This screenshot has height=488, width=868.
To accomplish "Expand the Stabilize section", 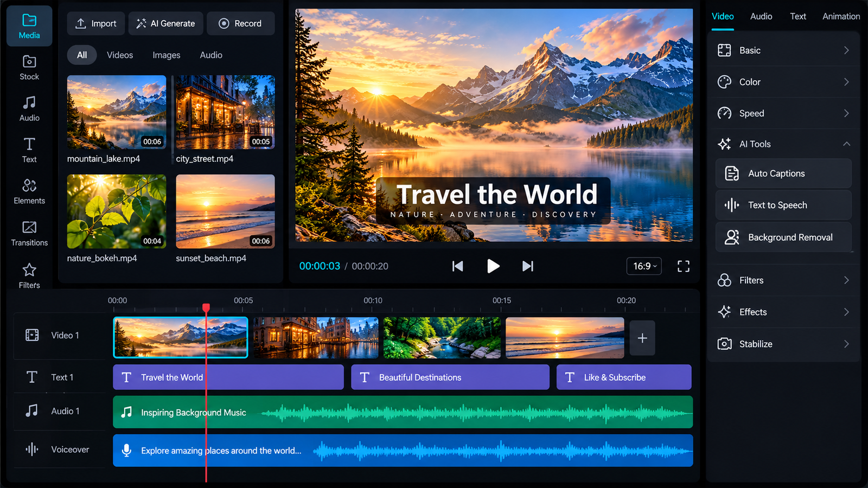I will click(783, 344).
